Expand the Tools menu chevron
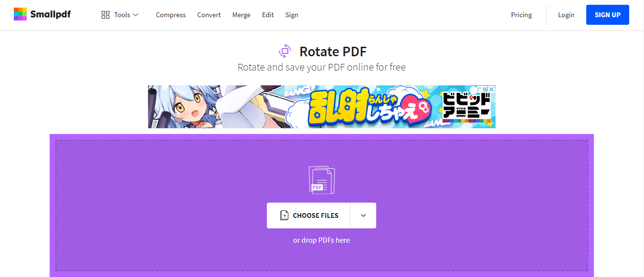The height and width of the screenshot is (277, 644). (x=136, y=15)
